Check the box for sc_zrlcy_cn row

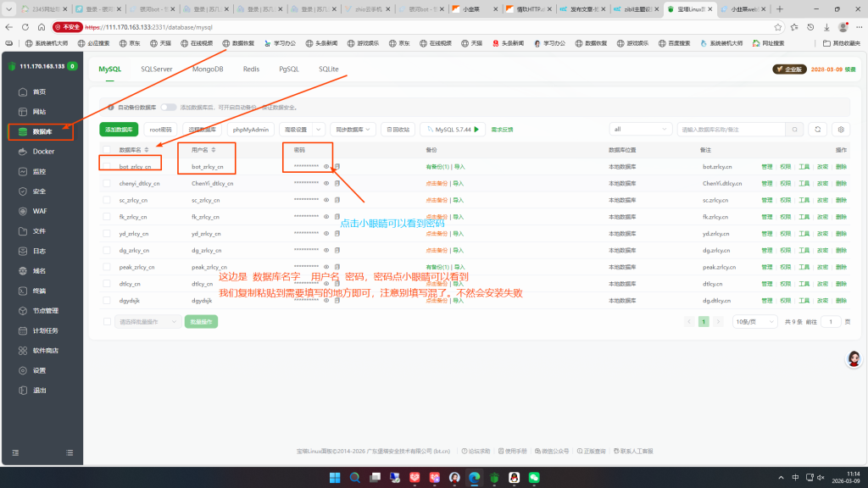pyautogui.click(x=107, y=201)
